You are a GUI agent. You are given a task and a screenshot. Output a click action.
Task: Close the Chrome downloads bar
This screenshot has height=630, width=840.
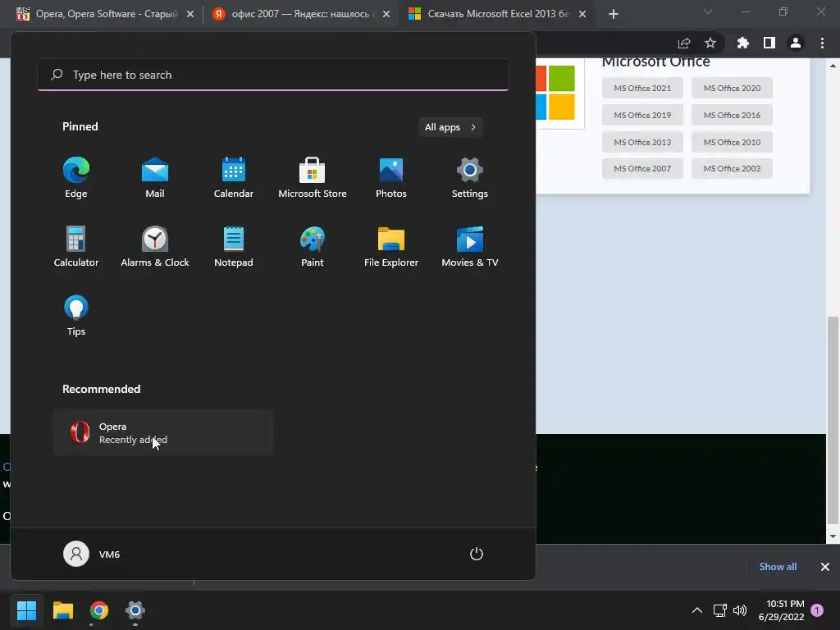tap(825, 567)
